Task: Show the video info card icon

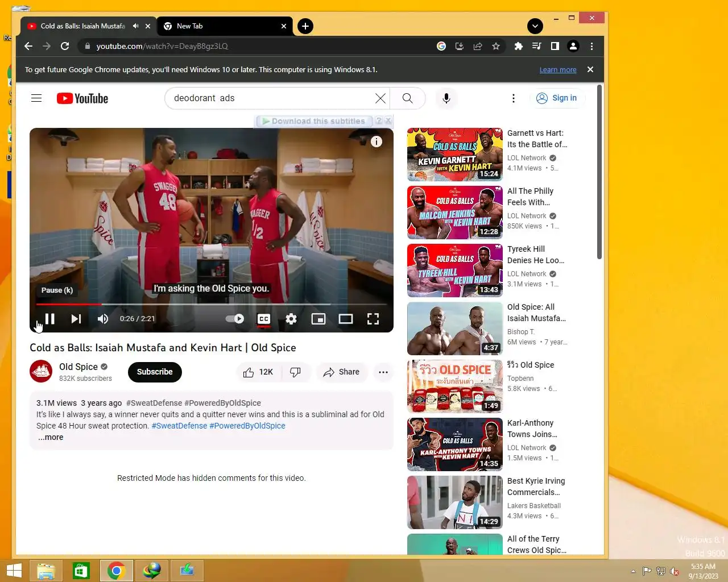Action: point(377,142)
